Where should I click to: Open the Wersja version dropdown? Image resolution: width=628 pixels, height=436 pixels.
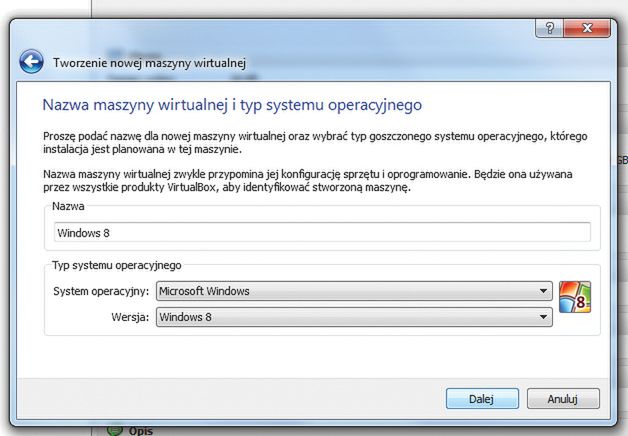[x=354, y=317]
